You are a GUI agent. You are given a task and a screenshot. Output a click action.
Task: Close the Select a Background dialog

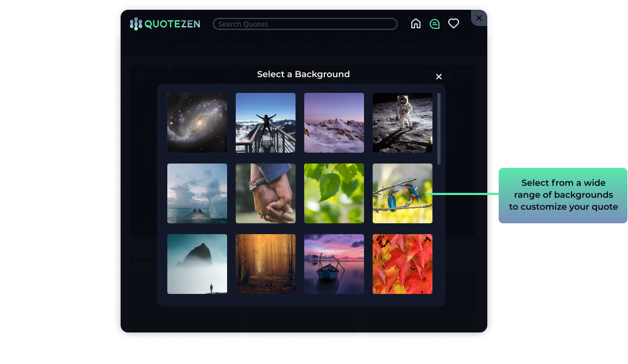(x=439, y=77)
